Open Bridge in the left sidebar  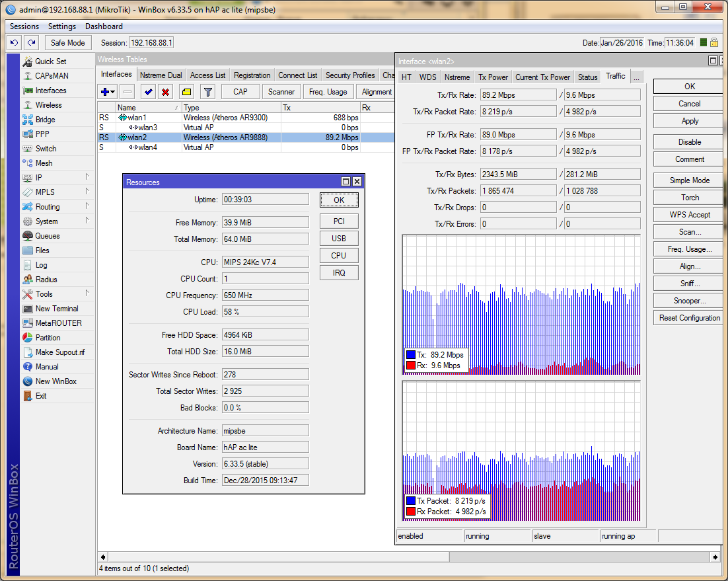pyautogui.click(x=45, y=120)
